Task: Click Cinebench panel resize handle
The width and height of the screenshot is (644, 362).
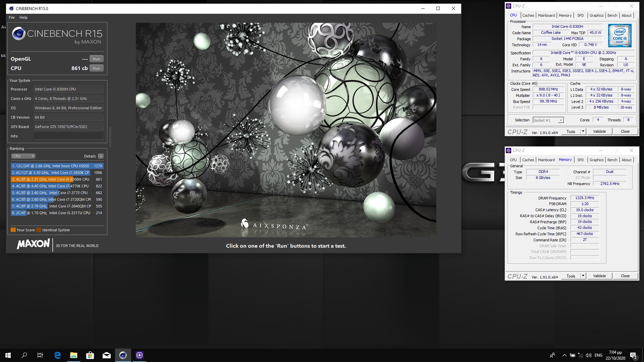Action: point(110,137)
